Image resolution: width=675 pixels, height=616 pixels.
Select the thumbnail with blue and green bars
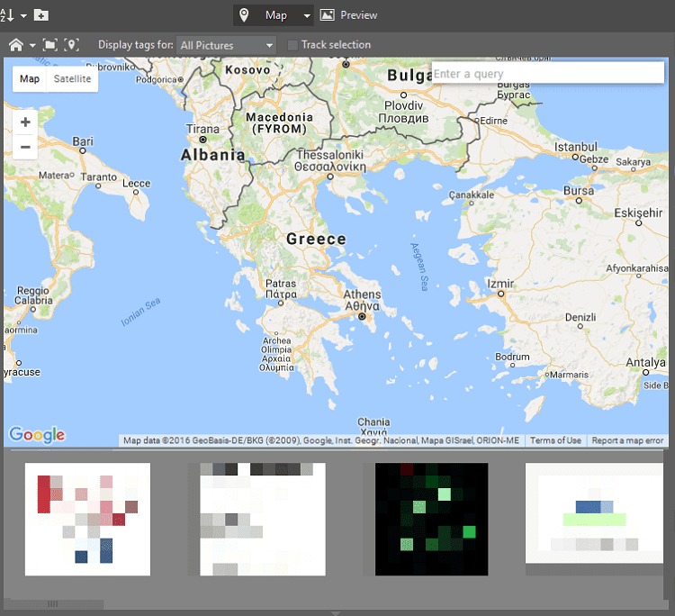[x=594, y=513]
